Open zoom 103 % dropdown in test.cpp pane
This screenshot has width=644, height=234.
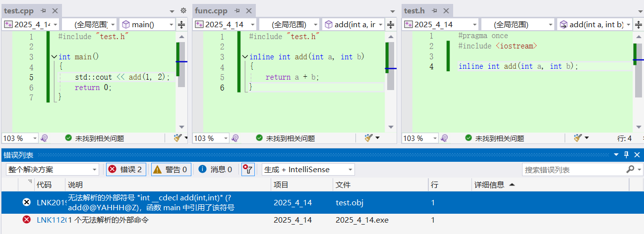pyautogui.click(x=35, y=139)
